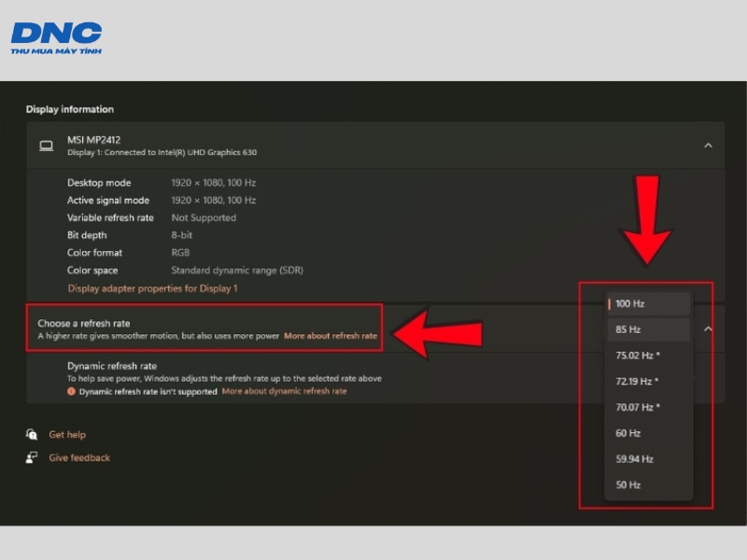Collapse the Choose a refresh rate section
Screen dimensions: 747x560
pos(708,329)
